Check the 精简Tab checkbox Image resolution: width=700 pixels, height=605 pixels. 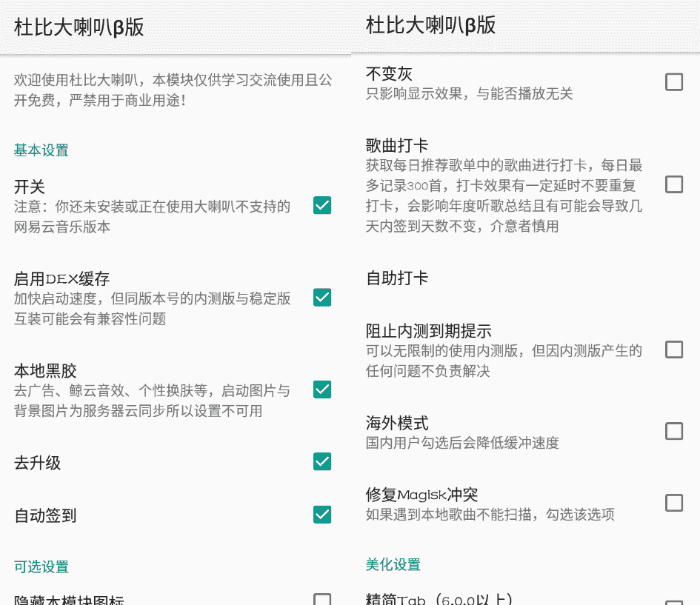tap(674, 601)
